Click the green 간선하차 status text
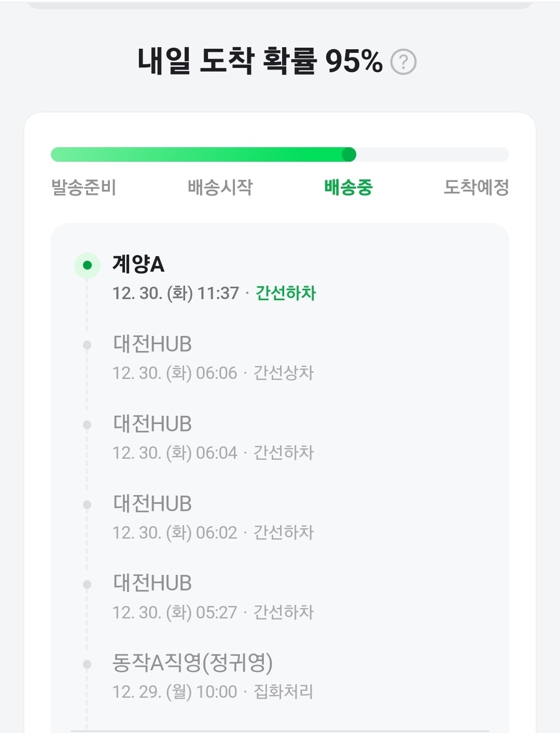 tap(286, 293)
